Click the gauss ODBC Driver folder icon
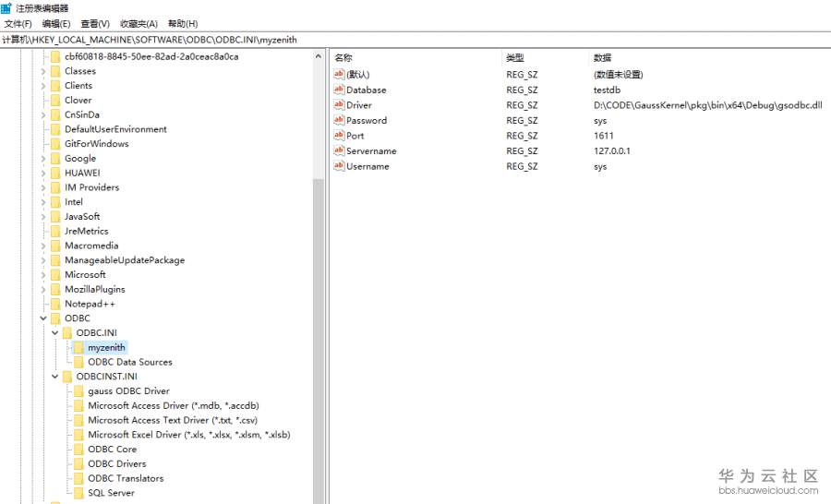The image size is (831, 504). (x=78, y=391)
